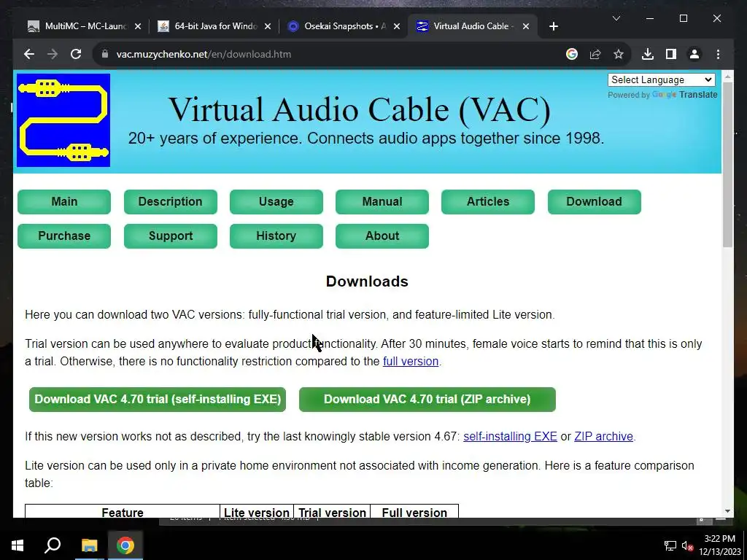Click the page scrollbar up arrow
The height and width of the screenshot is (560, 747).
pos(727,76)
